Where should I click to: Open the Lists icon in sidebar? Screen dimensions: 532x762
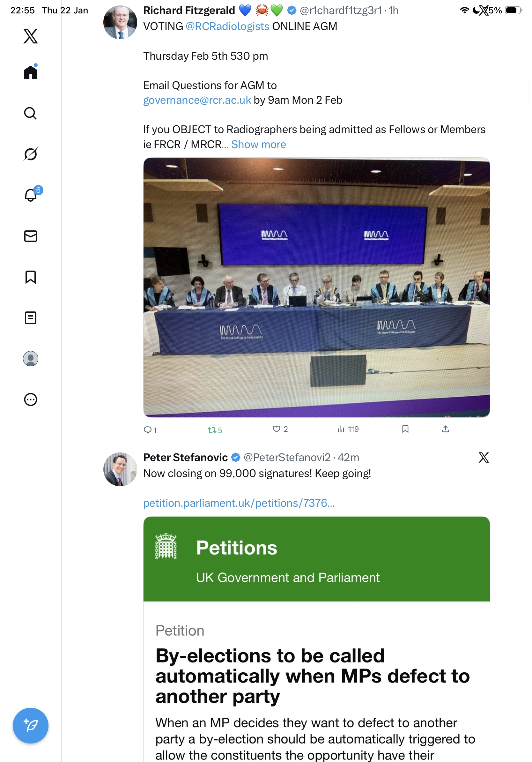(x=31, y=318)
